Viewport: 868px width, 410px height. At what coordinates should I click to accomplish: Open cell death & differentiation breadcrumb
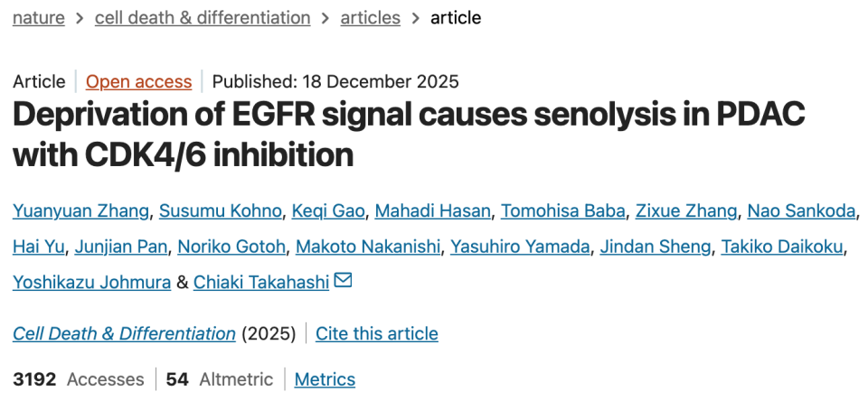[203, 17]
